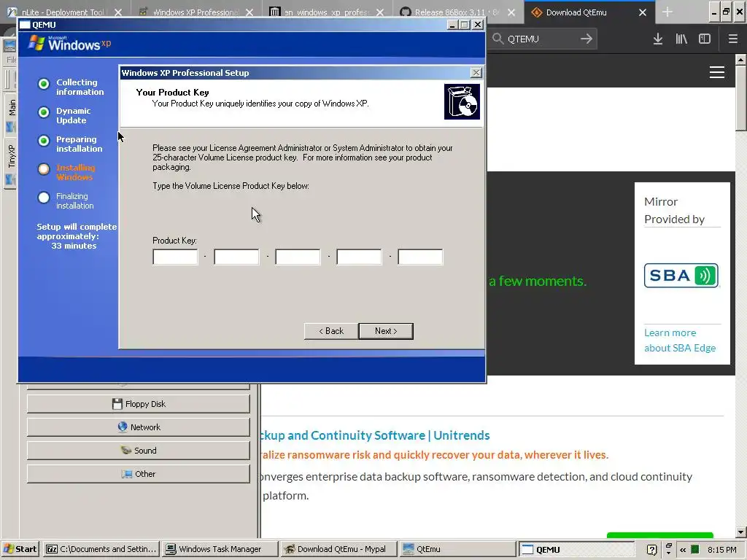Image resolution: width=747 pixels, height=560 pixels.
Task: Click the fifth Product Key input box
Action: pyautogui.click(x=420, y=257)
